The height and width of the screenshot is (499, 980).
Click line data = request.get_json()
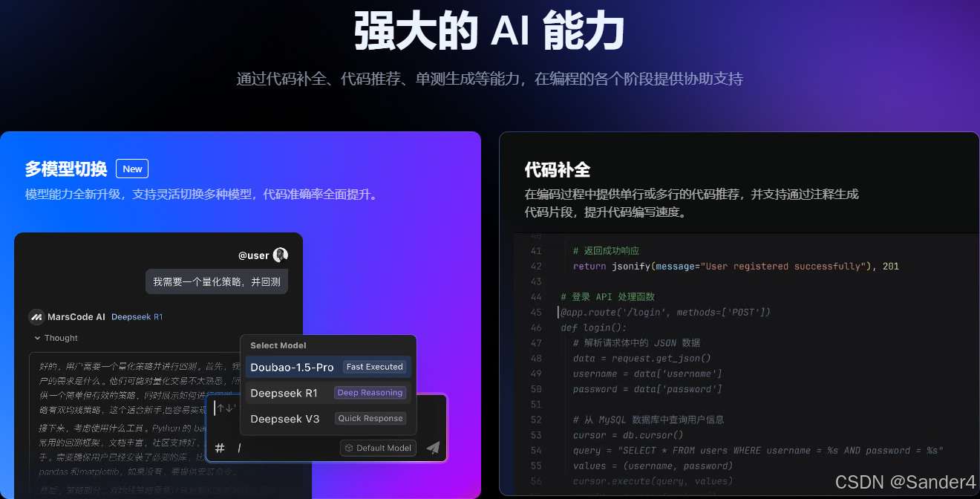pyautogui.click(x=642, y=358)
